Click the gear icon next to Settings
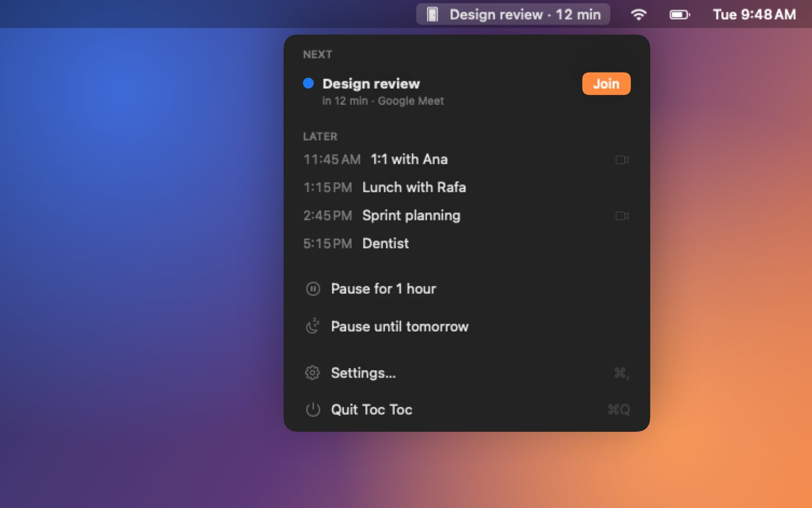Image resolution: width=812 pixels, height=508 pixels. click(313, 373)
